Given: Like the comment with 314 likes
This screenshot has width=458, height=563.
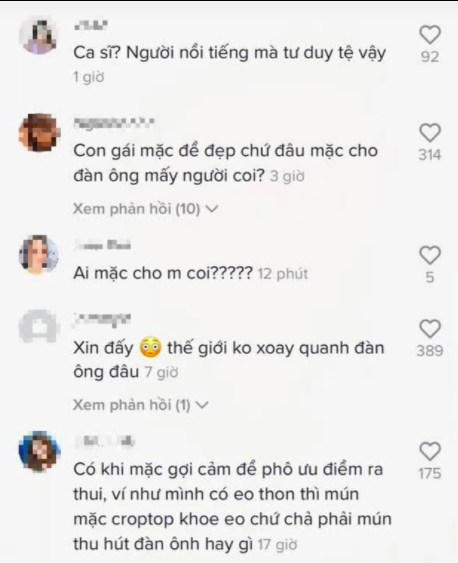Looking at the screenshot, I should [430, 133].
